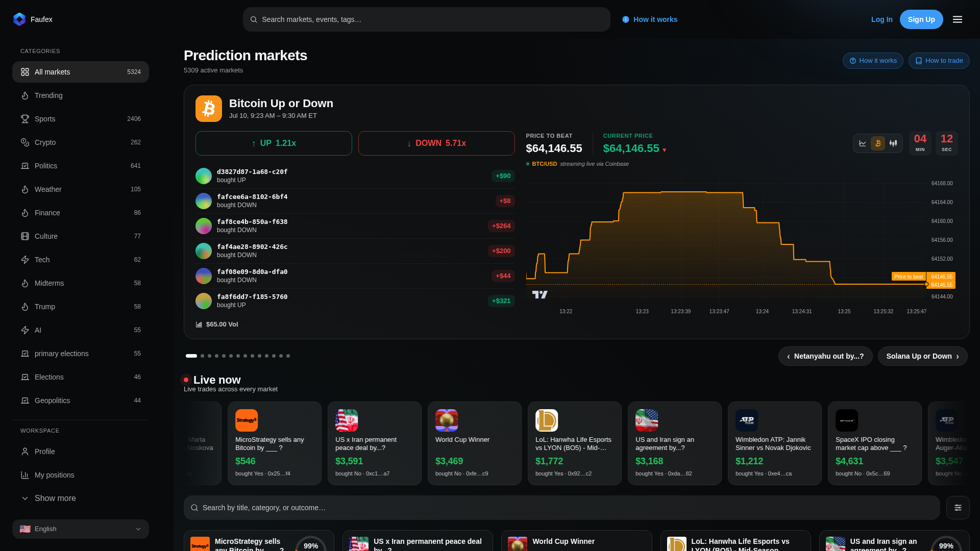This screenshot has width=980, height=551.
Task: Select AI category
Action: [81, 330]
